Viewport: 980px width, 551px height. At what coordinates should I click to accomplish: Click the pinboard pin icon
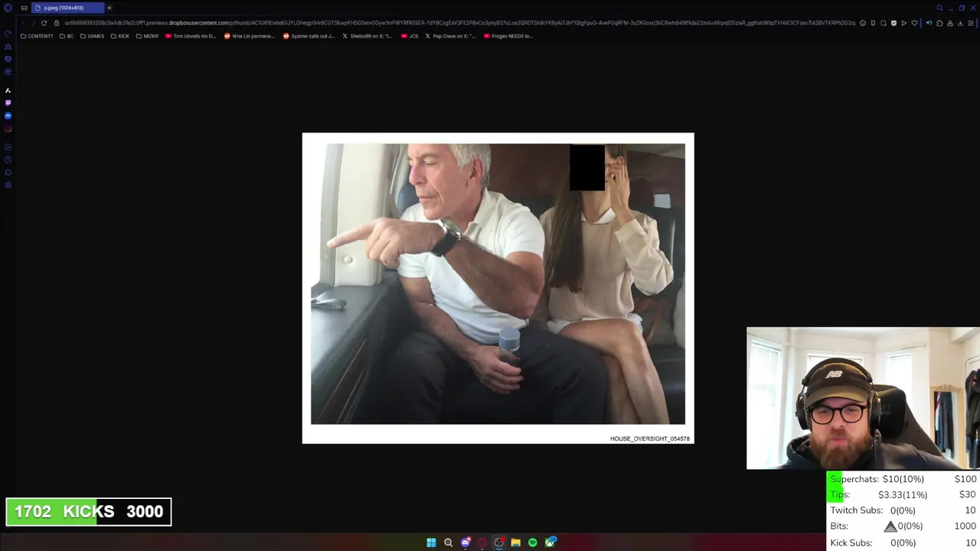[x=873, y=23]
